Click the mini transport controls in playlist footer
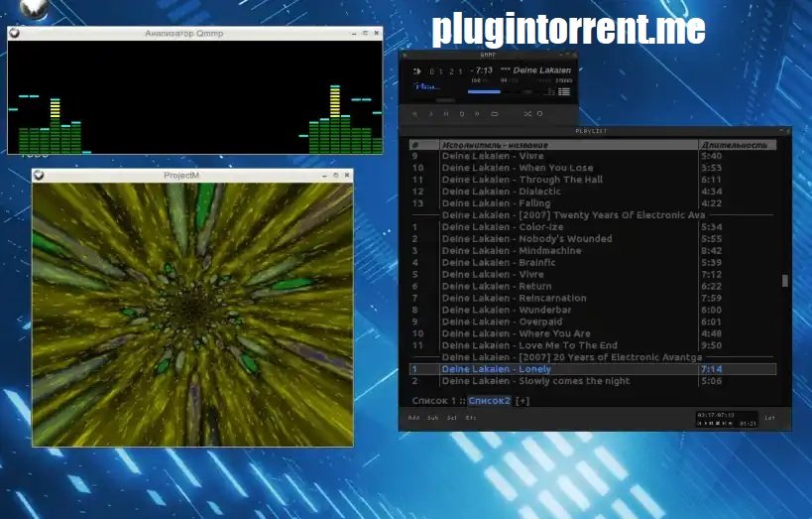Screen dimensions: 812x519 pos(716,424)
